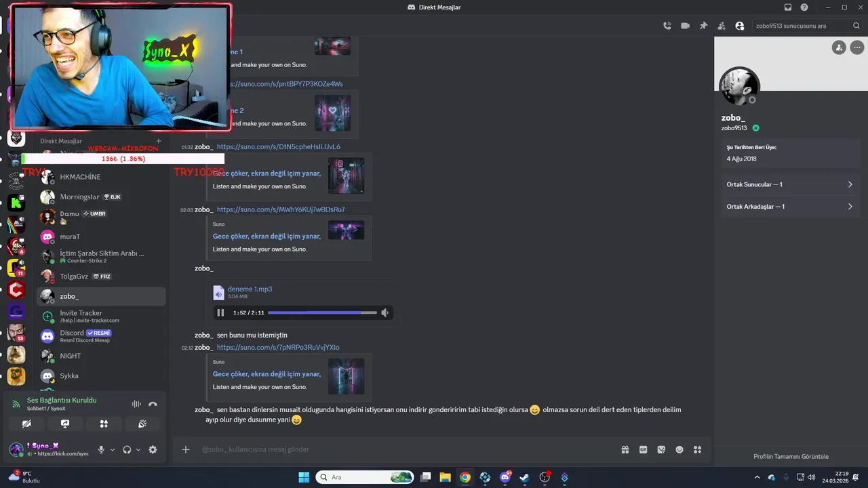Share your screen from voice panel
Viewport: 868px width, 488px height.
pyautogui.click(x=65, y=424)
